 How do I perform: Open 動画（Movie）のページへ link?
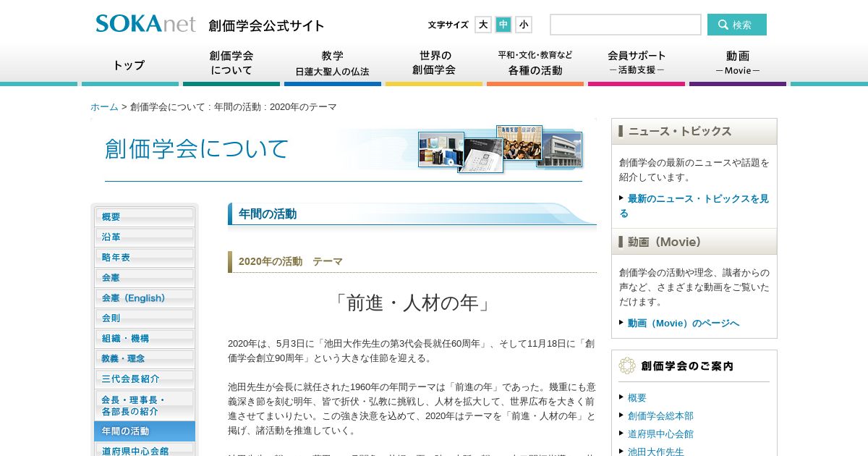(683, 323)
